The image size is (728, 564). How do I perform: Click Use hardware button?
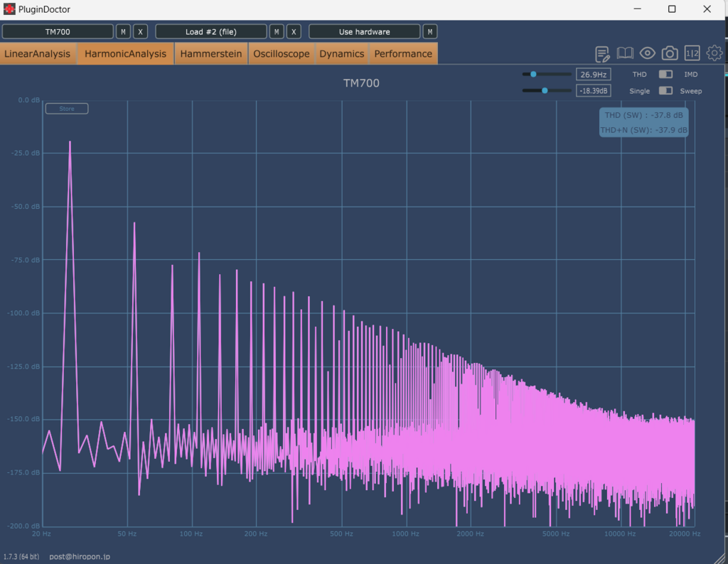coord(365,31)
